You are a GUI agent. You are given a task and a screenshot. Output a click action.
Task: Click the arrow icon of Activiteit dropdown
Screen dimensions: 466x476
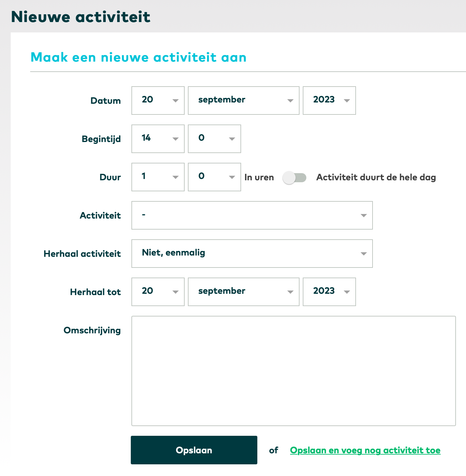click(363, 216)
